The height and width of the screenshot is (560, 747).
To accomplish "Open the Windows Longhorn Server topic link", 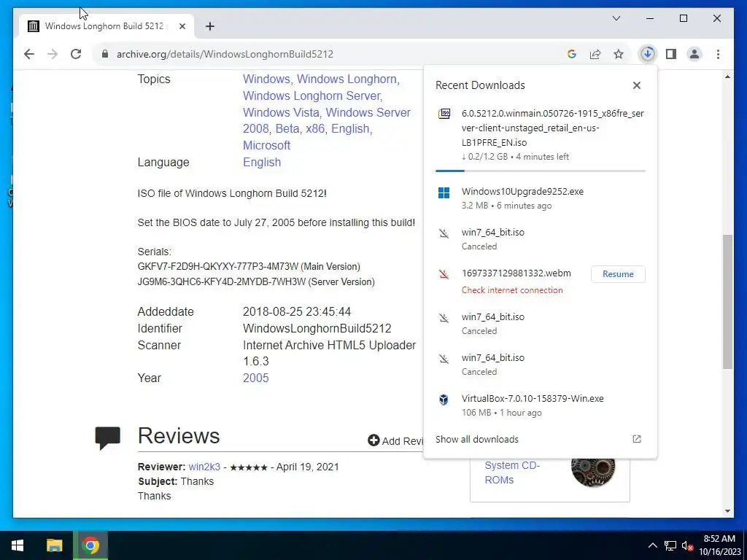I will [312, 96].
